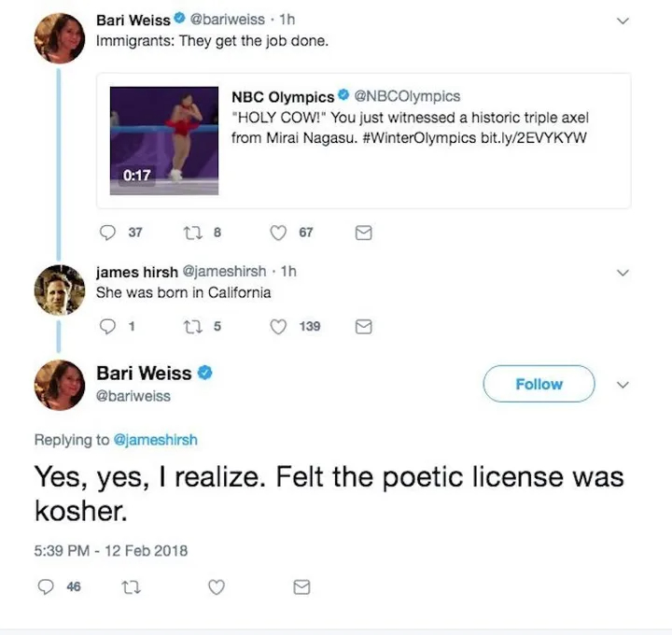
Task: Reply to the poetic license tweet
Action: click(x=46, y=586)
